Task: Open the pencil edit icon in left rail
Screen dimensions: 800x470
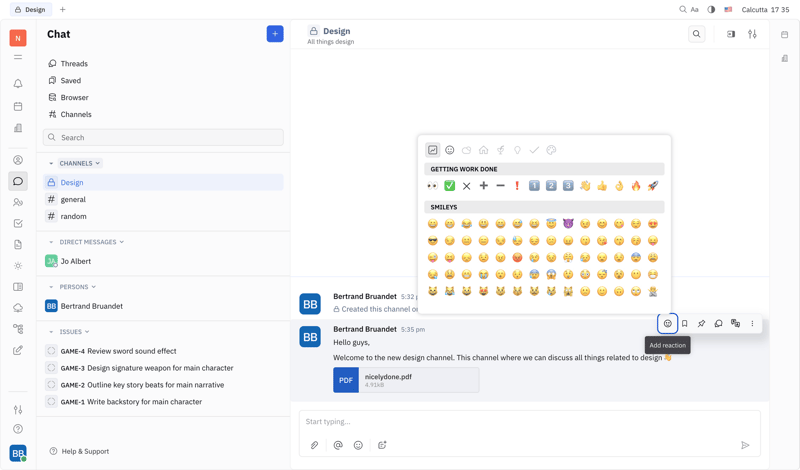Action: 18,350
